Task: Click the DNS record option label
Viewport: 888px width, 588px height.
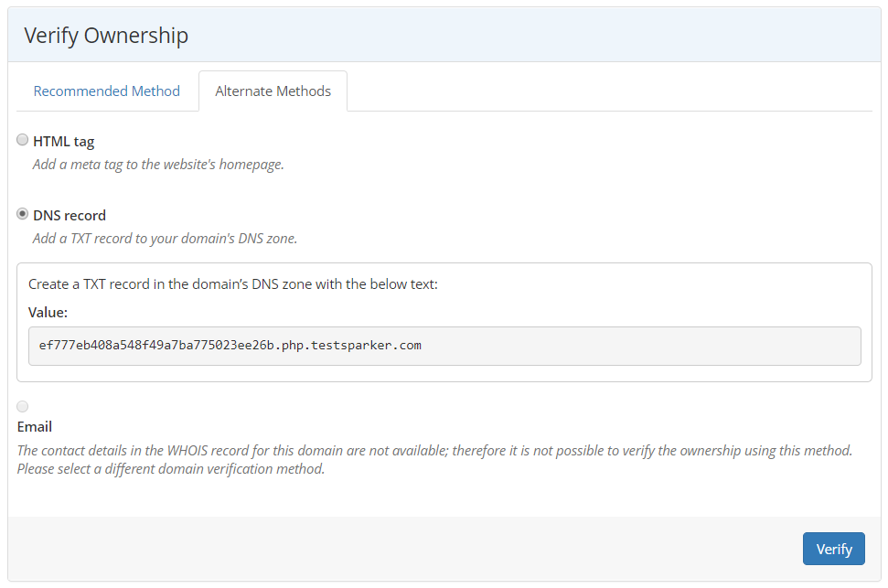Action: 69,214
